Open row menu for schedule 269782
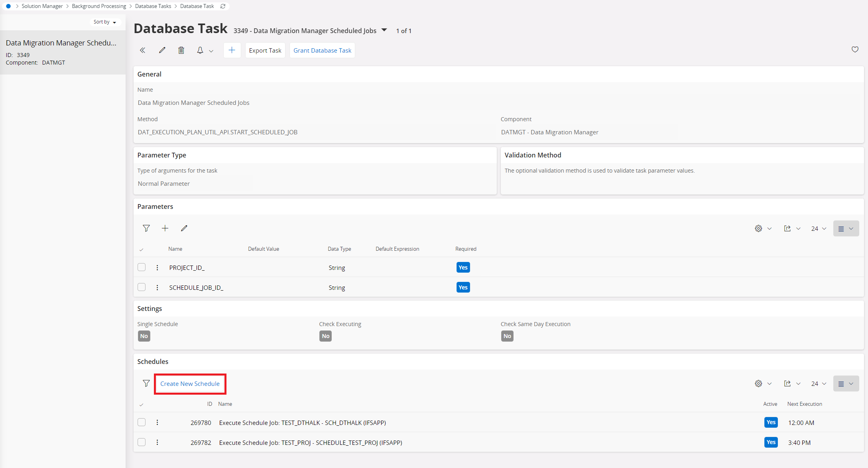This screenshot has height=468, width=868. pos(157,442)
